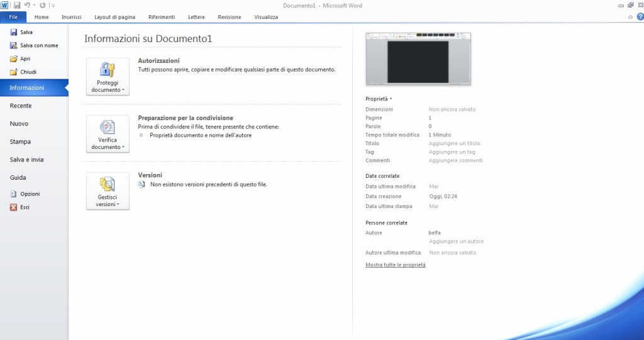The image size is (644, 340).
Task: Click the Preparazione per la condivisione heading
Action: [x=186, y=118]
